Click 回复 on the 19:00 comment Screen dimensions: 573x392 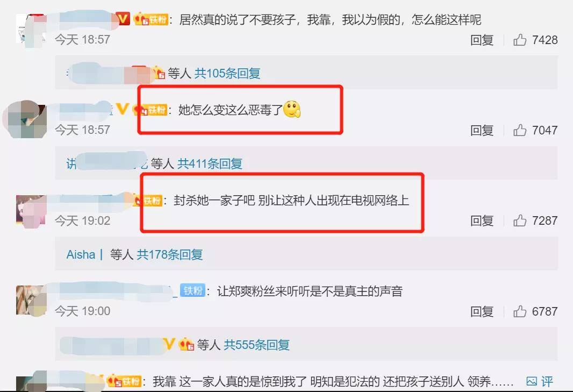(482, 311)
